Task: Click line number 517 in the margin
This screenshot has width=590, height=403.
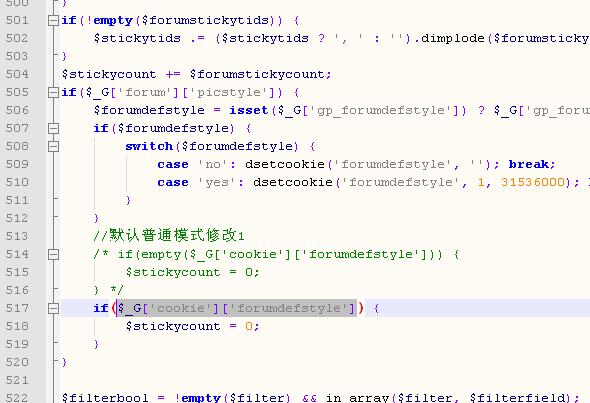Action: pyautogui.click(x=17, y=309)
